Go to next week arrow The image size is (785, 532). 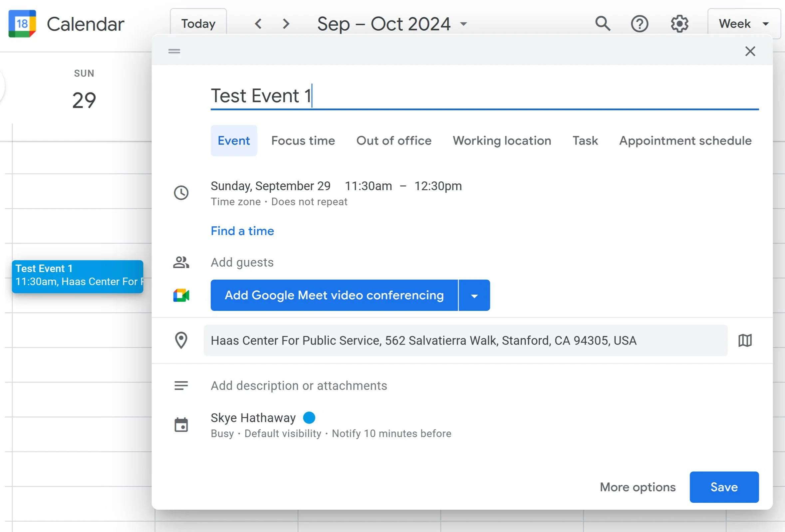pos(286,24)
